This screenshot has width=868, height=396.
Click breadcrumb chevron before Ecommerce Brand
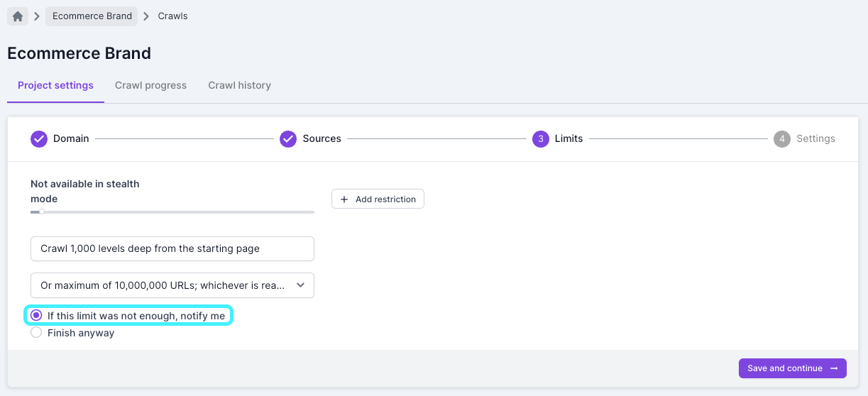[37, 16]
